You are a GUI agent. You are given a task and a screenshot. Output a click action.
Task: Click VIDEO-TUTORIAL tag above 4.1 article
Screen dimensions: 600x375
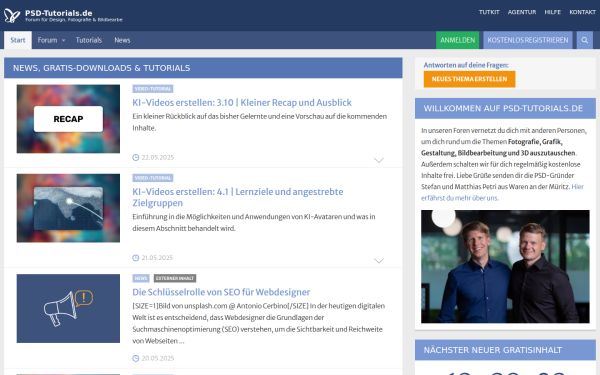(x=153, y=178)
